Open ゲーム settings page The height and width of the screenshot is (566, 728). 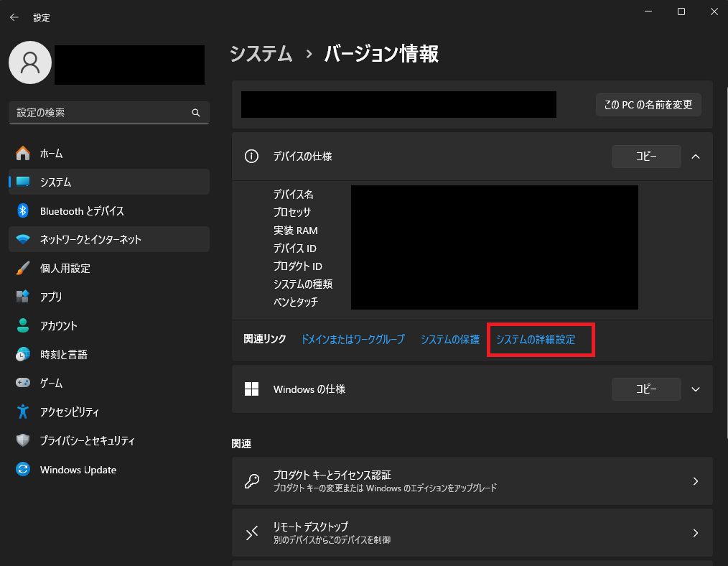109,383
